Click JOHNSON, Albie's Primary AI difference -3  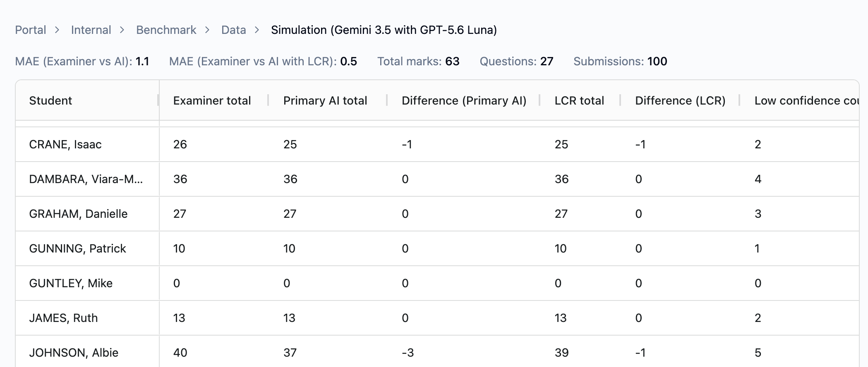408,353
